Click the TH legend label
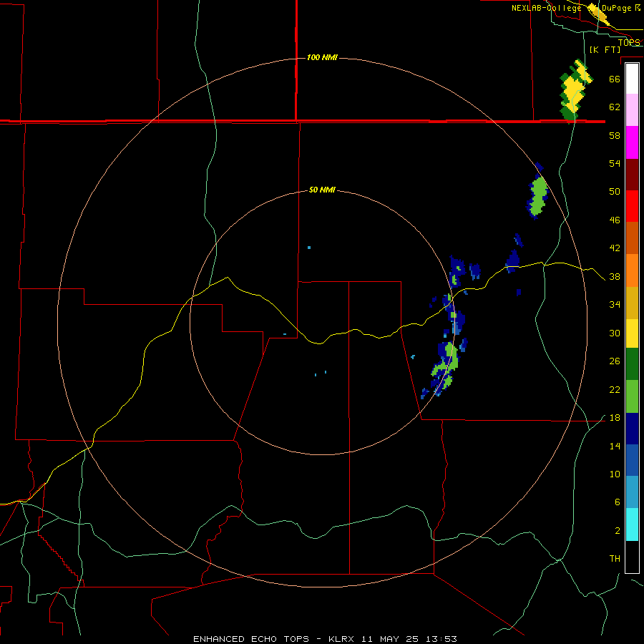This screenshot has height=644, width=644. (x=615, y=559)
